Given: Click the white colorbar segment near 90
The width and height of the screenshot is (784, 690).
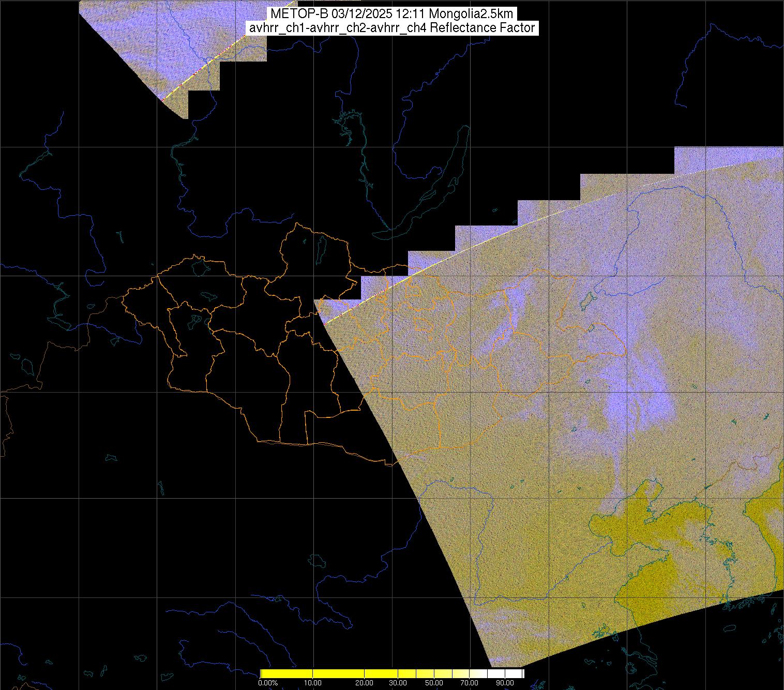Looking at the screenshot, I should 509,673.
